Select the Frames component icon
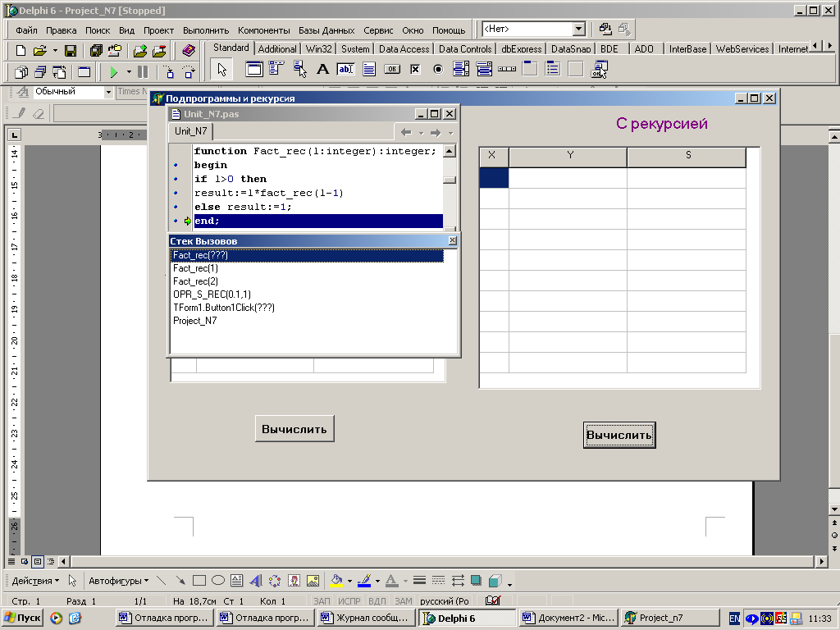The image size is (840, 630). [x=254, y=69]
